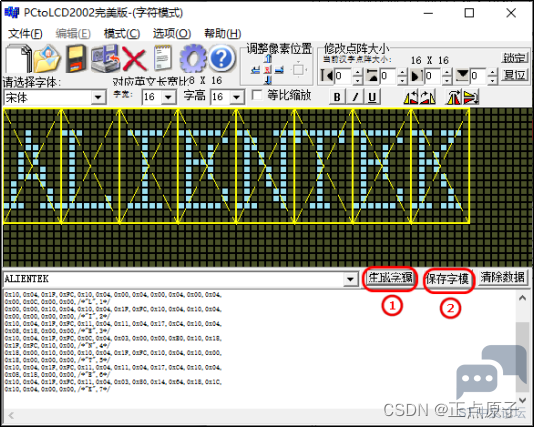Screen dimensions: 535x428
Task: Click the save-as disk icon with arrow
Action: [105, 59]
